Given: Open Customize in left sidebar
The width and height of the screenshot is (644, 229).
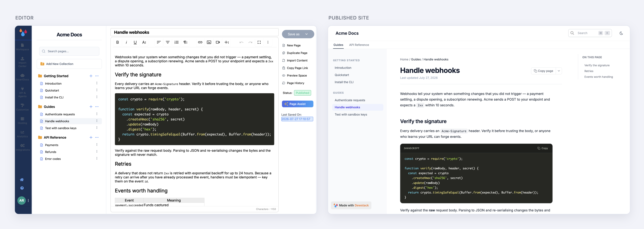Looking at the screenshot, I should 23,107.
